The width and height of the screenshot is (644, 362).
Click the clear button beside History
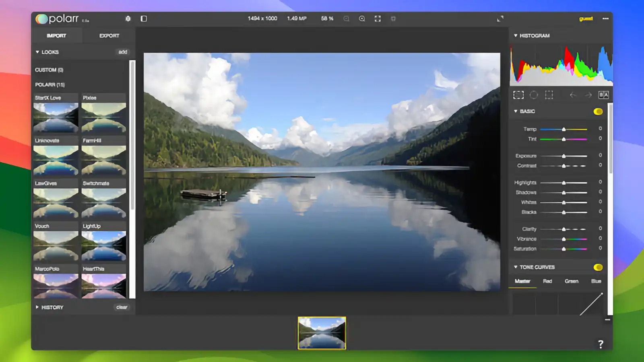coord(122,307)
